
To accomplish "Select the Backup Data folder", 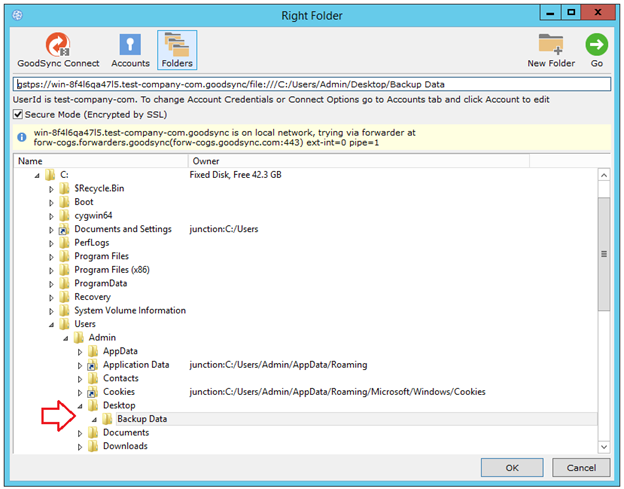I will point(141,419).
